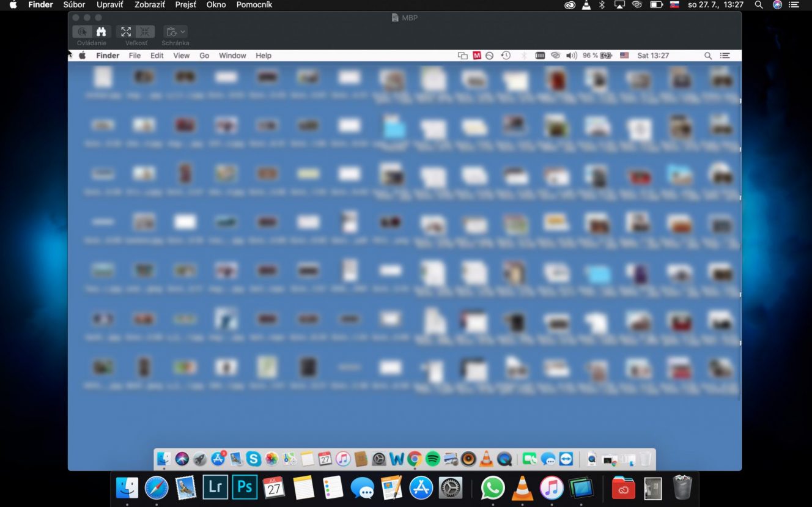Click the Slovak flag input source

pyautogui.click(x=675, y=5)
